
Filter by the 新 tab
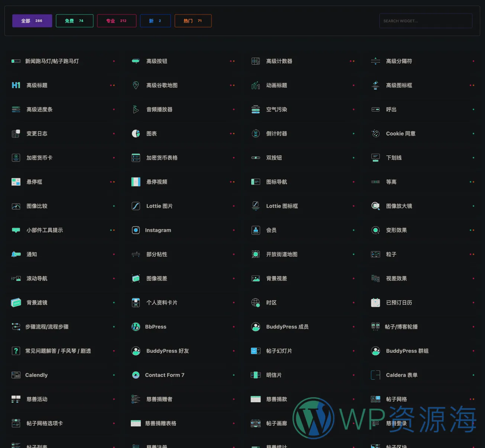[155, 21]
